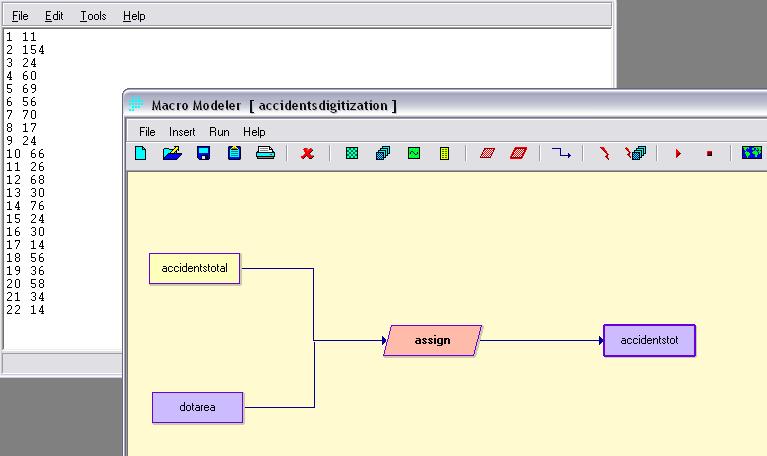The height and width of the screenshot is (456, 767).
Task: Click the red parallelogram module icon
Action: click(487, 153)
